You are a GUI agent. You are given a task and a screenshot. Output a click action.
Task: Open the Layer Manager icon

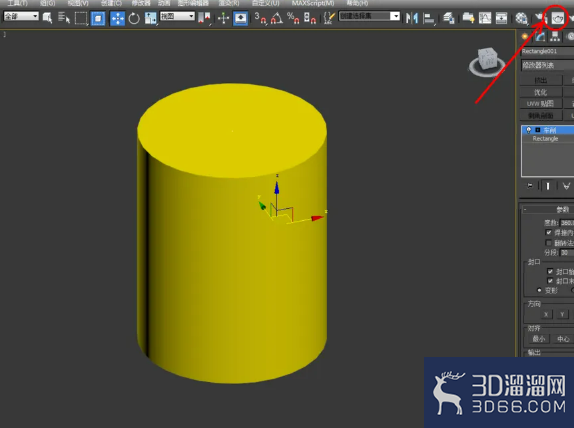point(448,18)
